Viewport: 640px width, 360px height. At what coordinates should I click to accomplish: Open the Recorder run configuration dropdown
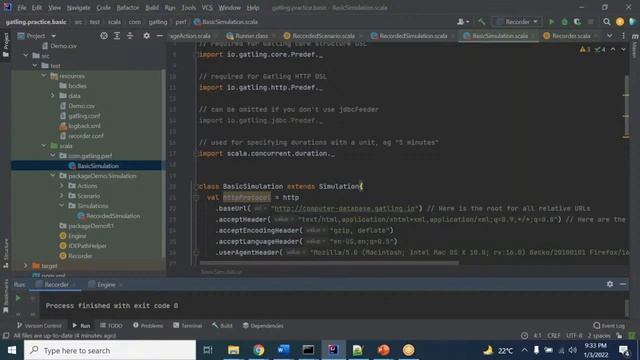click(518, 22)
